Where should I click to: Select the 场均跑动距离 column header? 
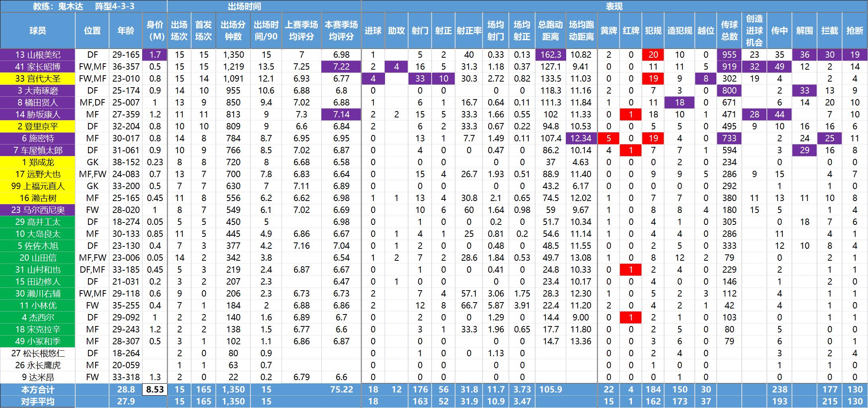coord(581,31)
